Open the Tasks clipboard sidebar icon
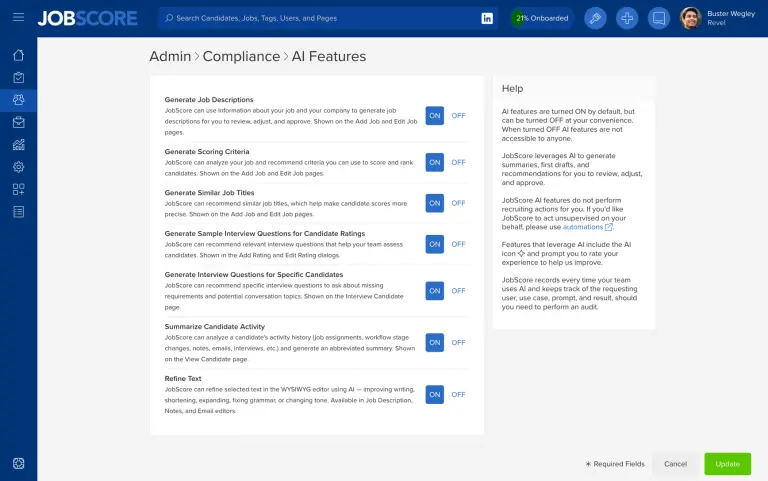Screen dimensions: 768x481 [x=19, y=77]
